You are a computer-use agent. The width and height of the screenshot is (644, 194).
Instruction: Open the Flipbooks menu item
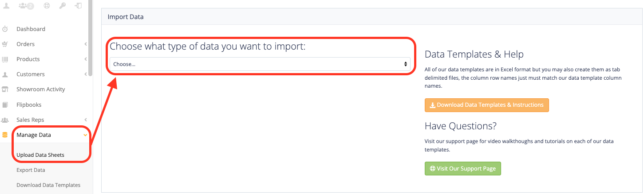click(29, 105)
